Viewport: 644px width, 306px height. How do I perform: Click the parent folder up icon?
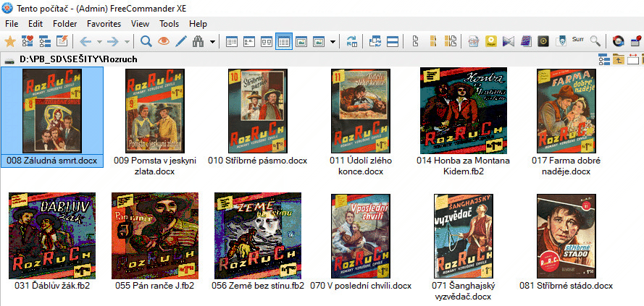(619, 59)
